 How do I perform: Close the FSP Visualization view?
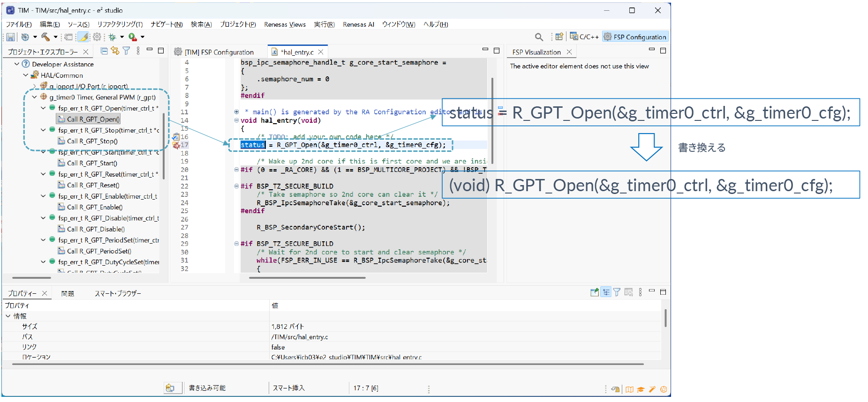click(x=569, y=52)
